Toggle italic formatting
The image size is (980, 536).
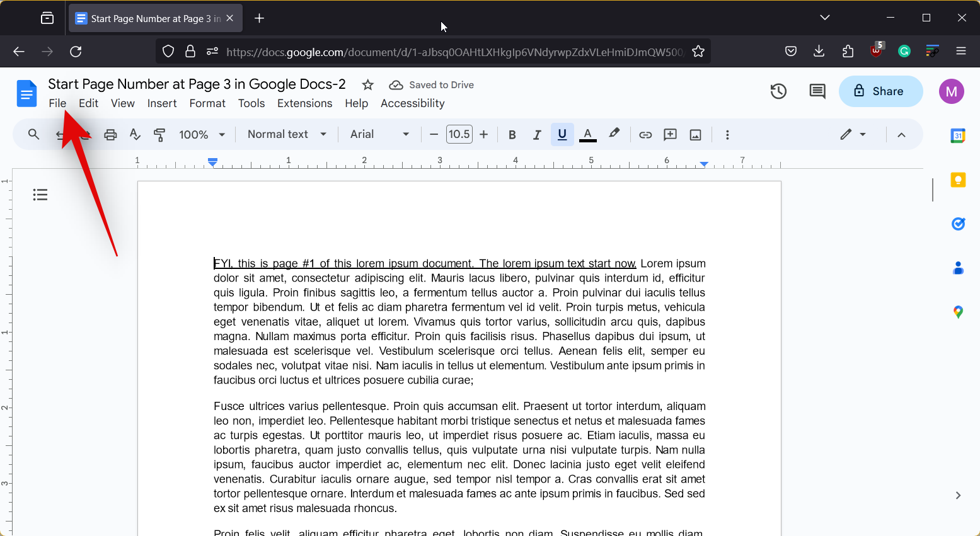537,135
